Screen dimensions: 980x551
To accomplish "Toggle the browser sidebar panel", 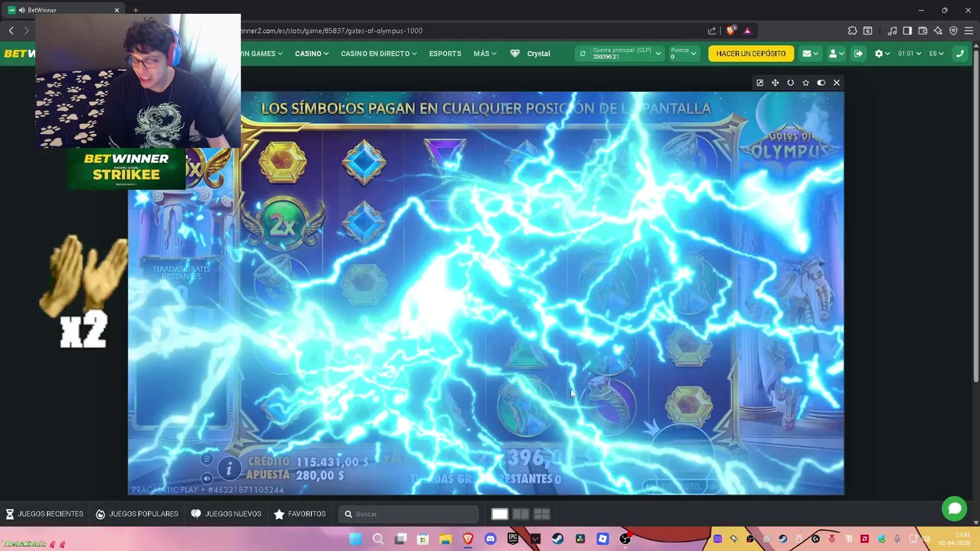I will [907, 31].
